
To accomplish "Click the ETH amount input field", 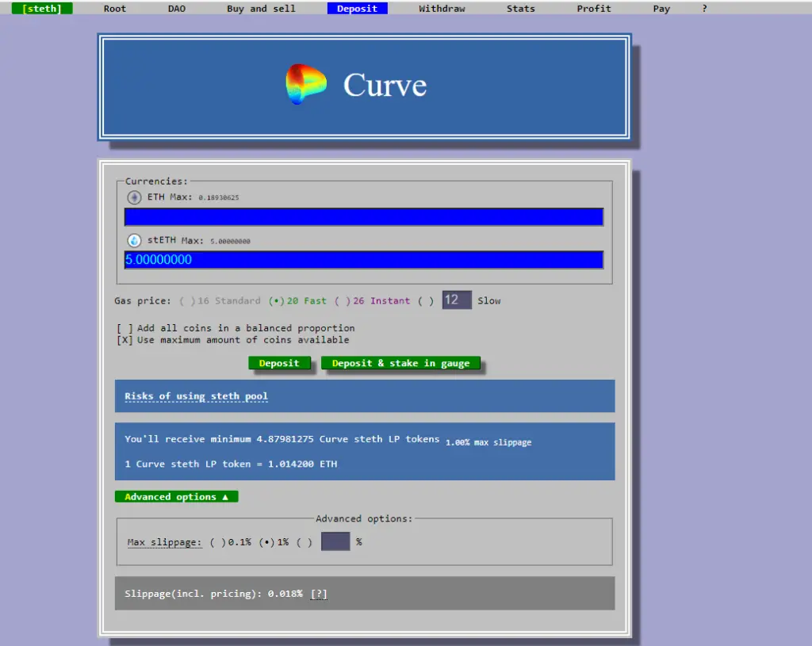I will (x=363, y=217).
